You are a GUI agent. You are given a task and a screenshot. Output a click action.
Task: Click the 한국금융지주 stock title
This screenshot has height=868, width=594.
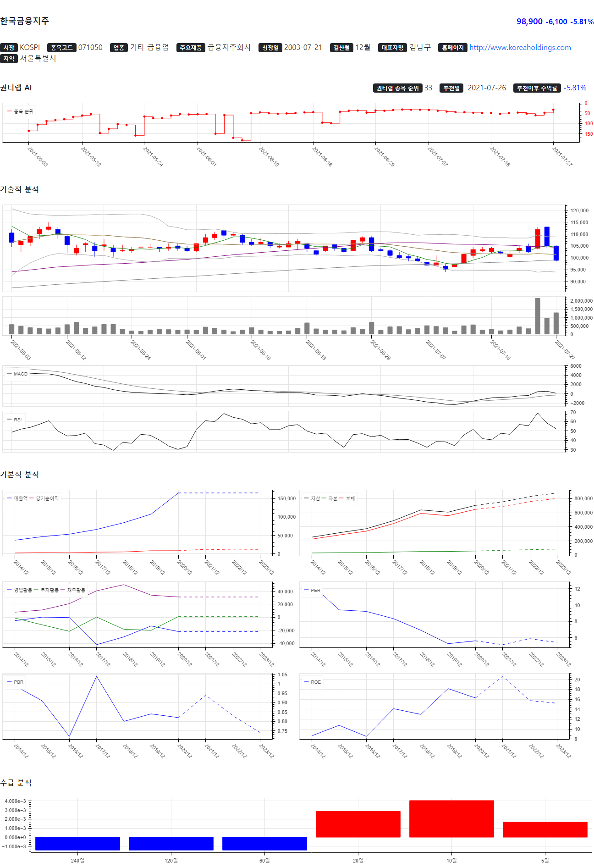pos(24,21)
